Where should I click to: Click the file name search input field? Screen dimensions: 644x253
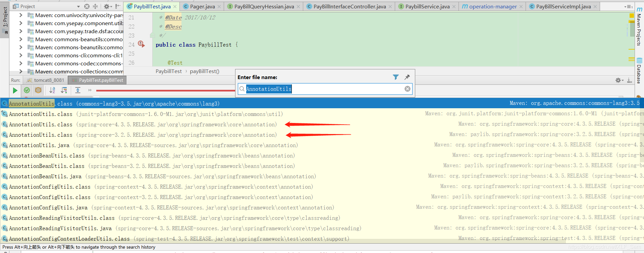tap(325, 89)
